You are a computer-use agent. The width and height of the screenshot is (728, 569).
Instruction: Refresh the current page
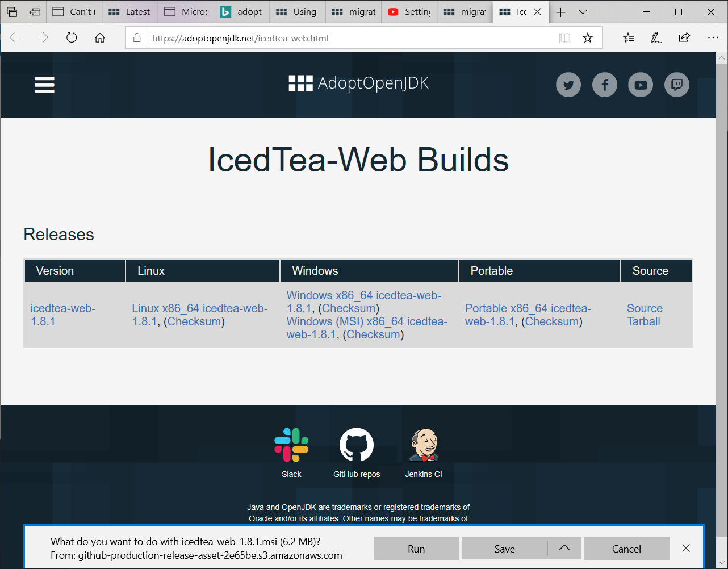[x=71, y=38]
